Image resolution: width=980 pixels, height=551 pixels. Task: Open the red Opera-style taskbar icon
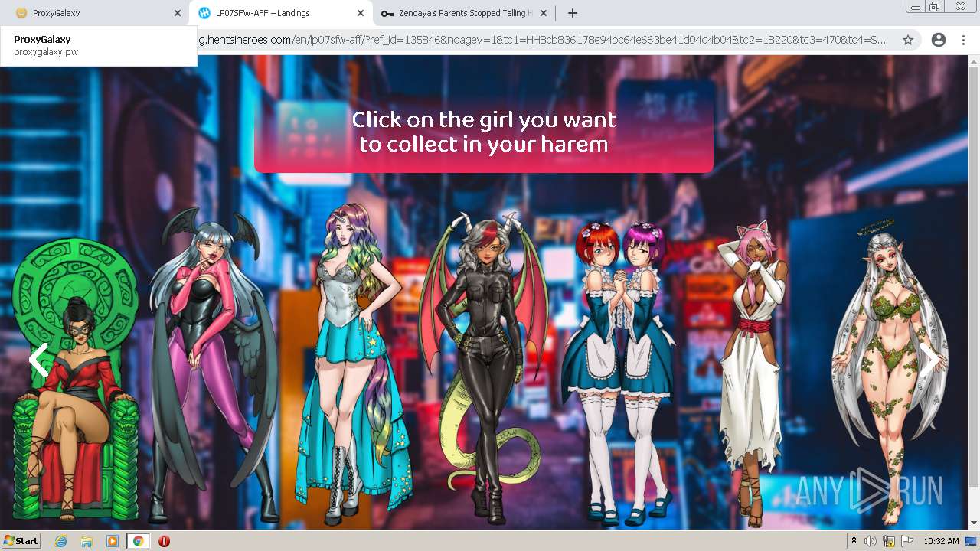point(164,541)
